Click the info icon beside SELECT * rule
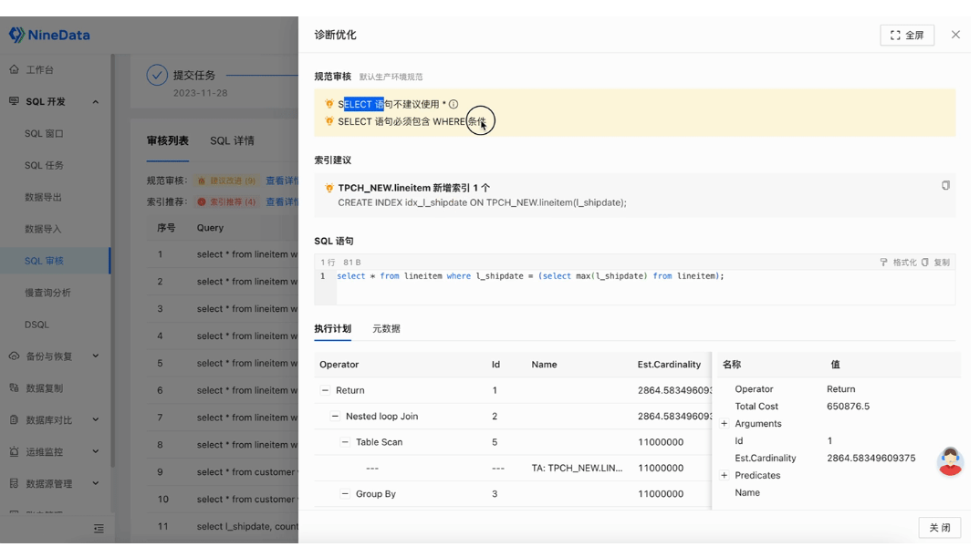980x547 pixels. click(x=454, y=104)
